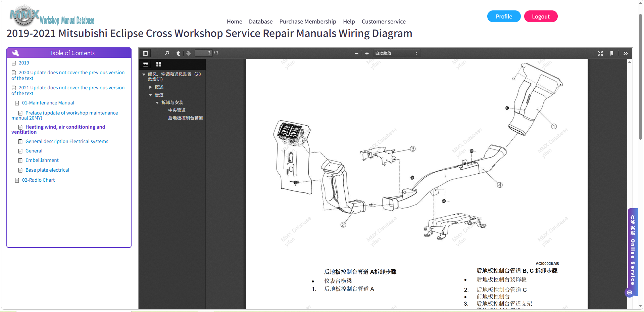644x312 pixels.
Task: Open the General contents link
Action: point(34,151)
